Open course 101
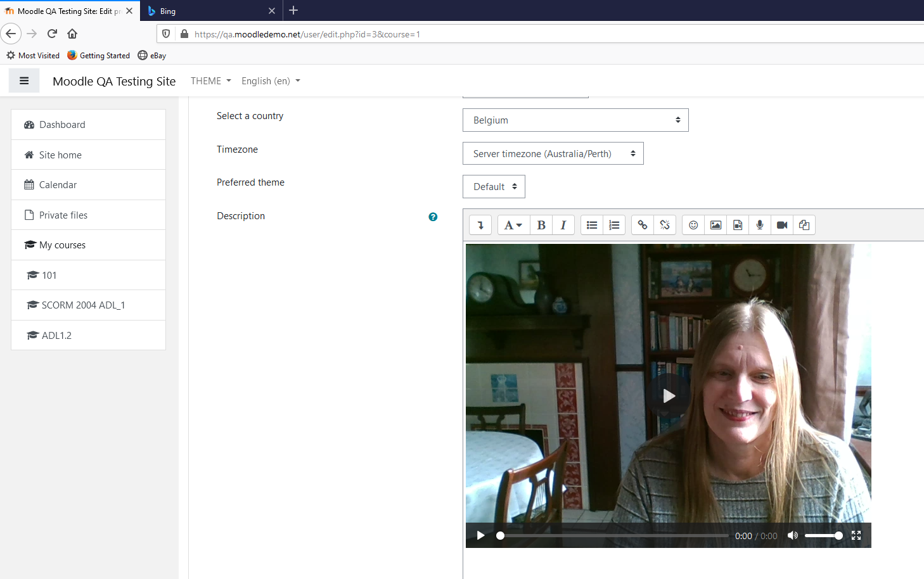The height and width of the screenshot is (579, 924). (88, 276)
